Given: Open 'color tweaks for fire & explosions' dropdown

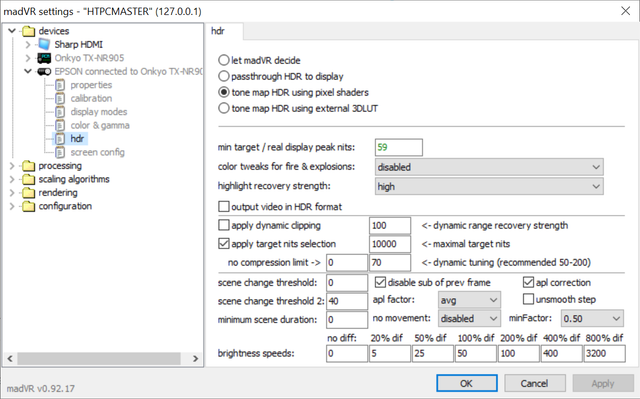Looking at the screenshot, I should (489, 167).
